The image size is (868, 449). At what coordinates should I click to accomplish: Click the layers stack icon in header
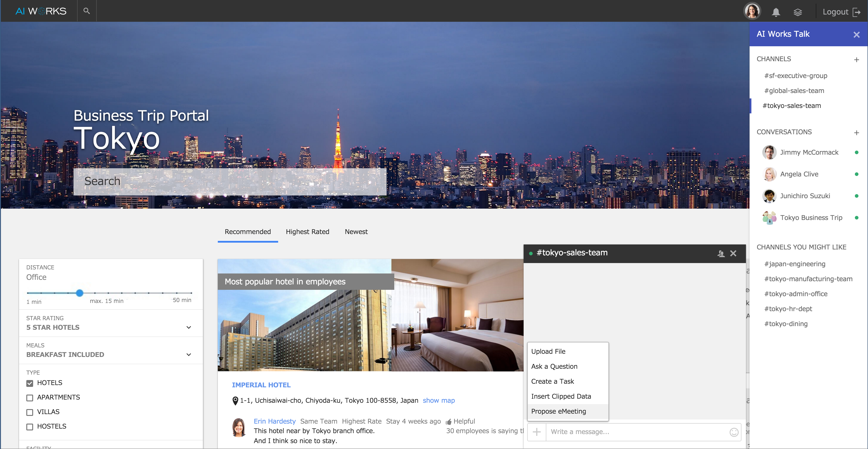point(798,12)
